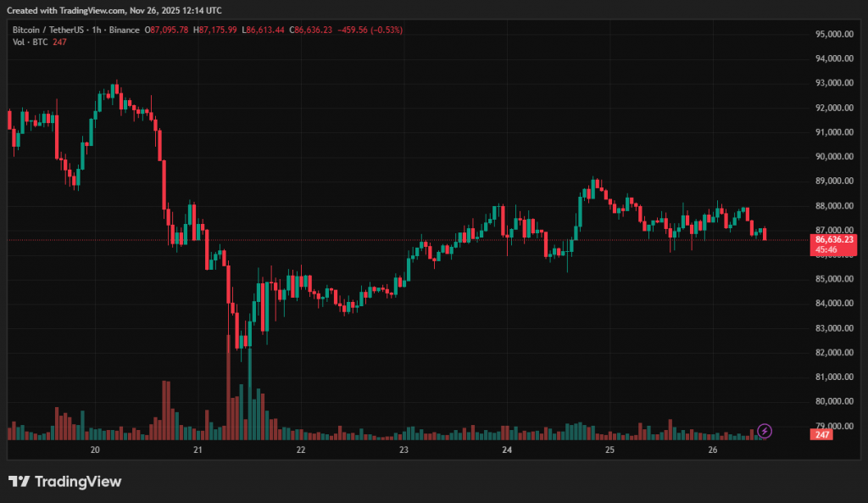This screenshot has height=503, width=868.
Task: Click the open price value 87,095.78
Action: point(170,30)
